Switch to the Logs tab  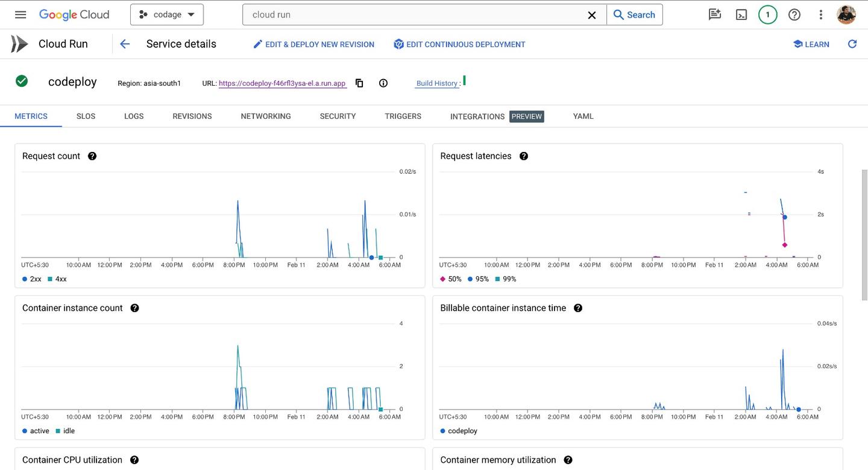(134, 116)
